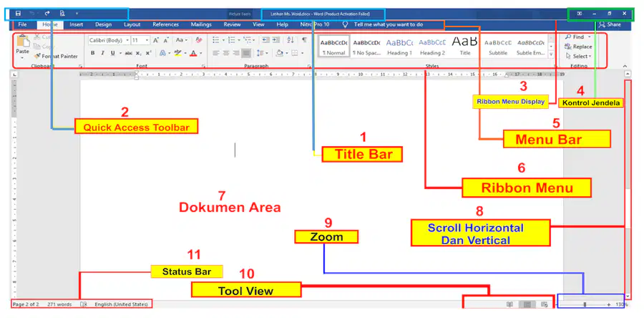Toggle Show/Hide paragraph marks

(x=304, y=40)
